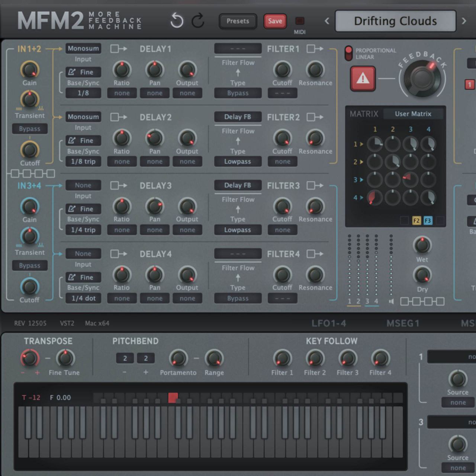Click the red Save button
This screenshot has height=476, width=476.
[275, 21]
